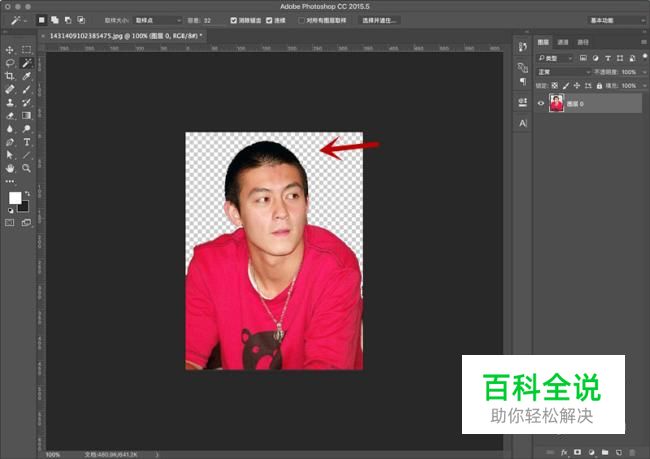650x459 pixels.
Task: Select the Zoom tool in toolbar
Action: point(26,168)
